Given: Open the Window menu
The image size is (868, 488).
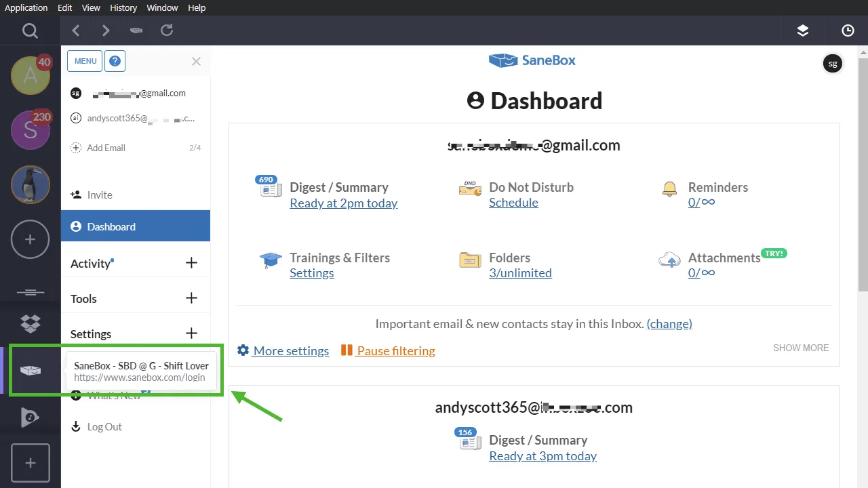Looking at the screenshot, I should (163, 7).
